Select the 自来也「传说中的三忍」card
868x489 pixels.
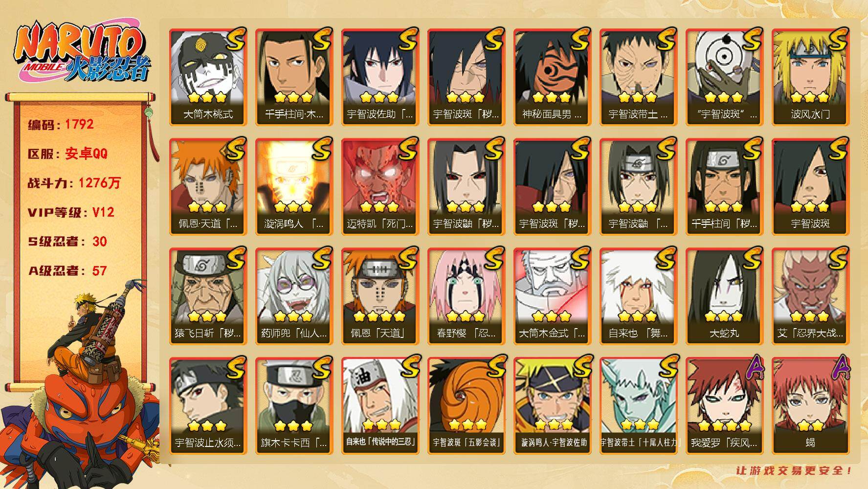coord(380,405)
